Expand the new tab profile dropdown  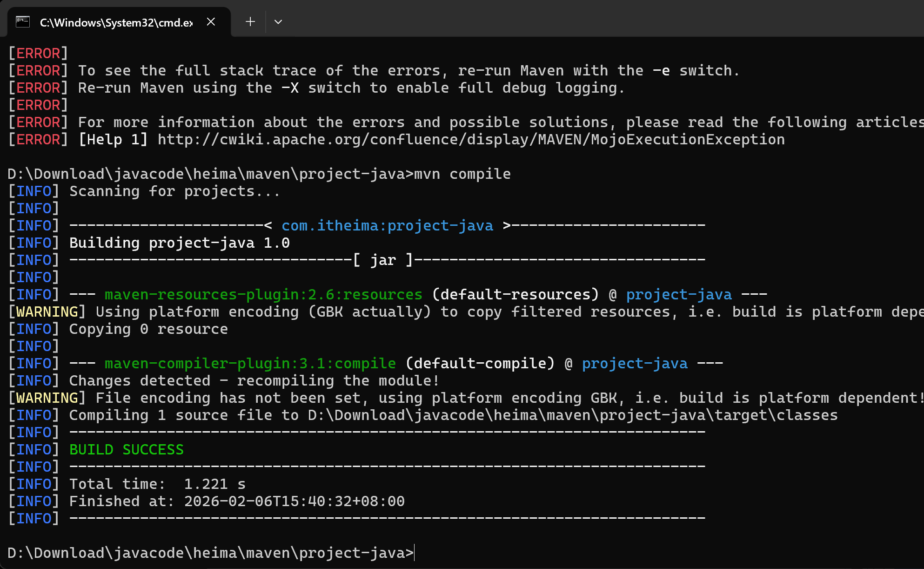278,22
